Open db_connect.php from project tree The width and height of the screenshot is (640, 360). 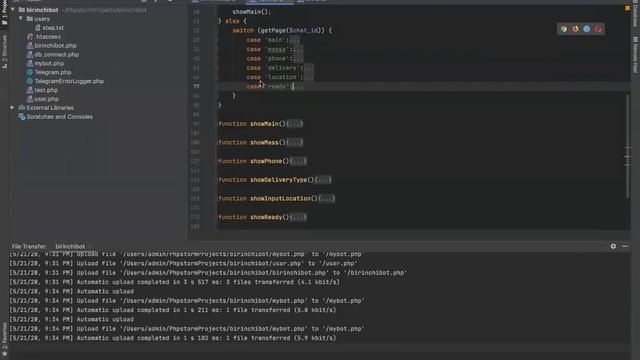point(57,54)
